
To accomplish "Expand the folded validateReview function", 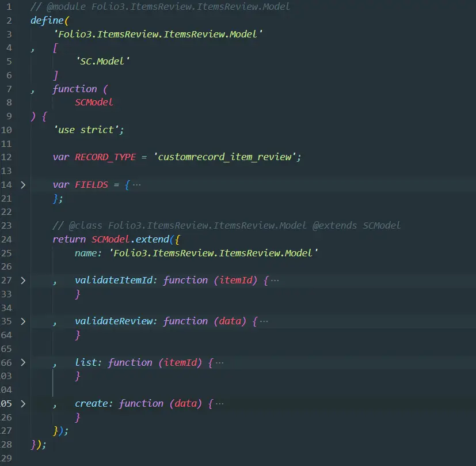I will coord(23,321).
